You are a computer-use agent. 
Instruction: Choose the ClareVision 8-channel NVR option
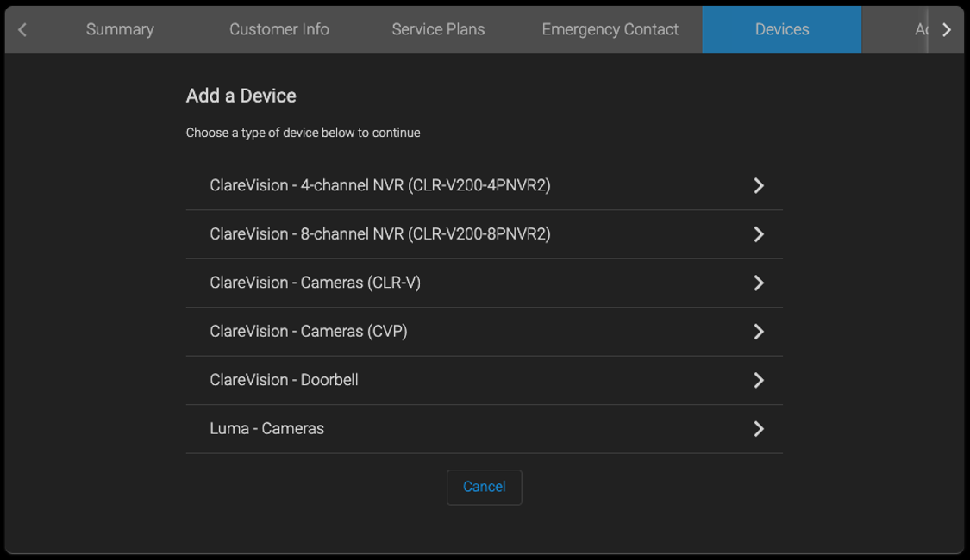click(x=483, y=233)
